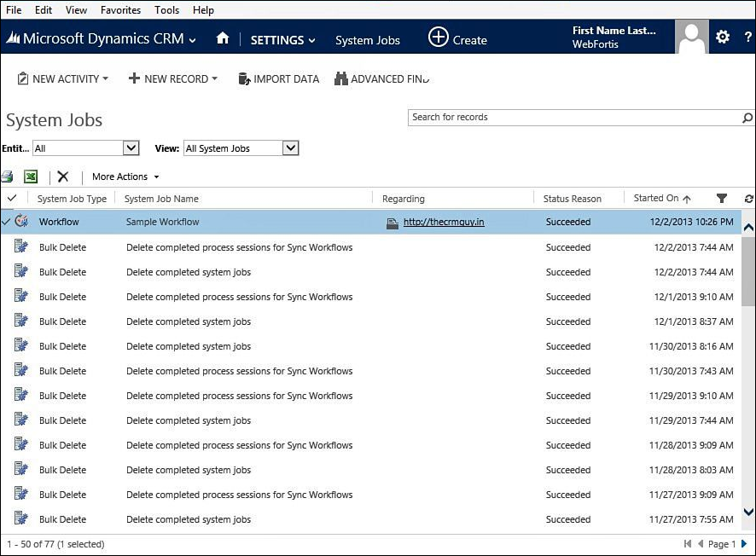This screenshot has height=556, width=756.
Task: Click the Microsoft Dynamics CRM logo
Action: (13, 38)
